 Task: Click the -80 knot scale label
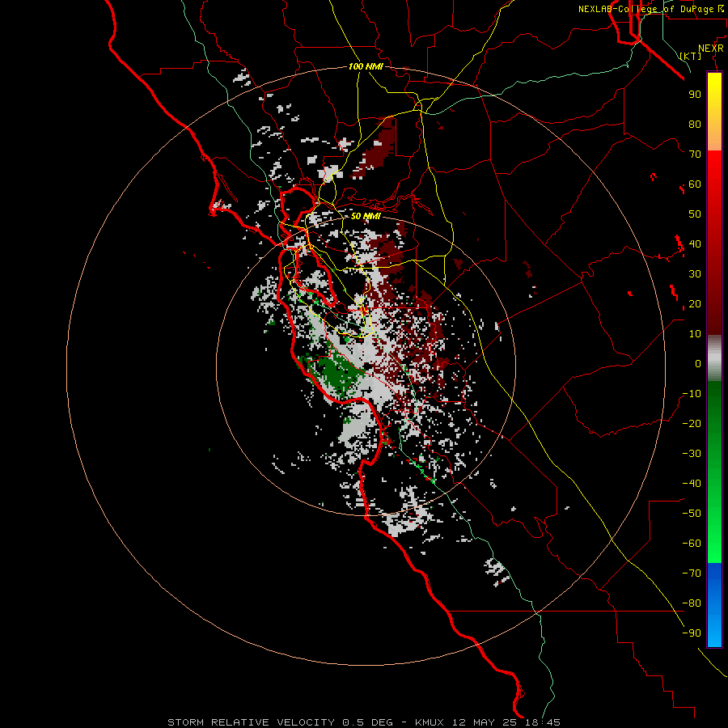pos(692,603)
